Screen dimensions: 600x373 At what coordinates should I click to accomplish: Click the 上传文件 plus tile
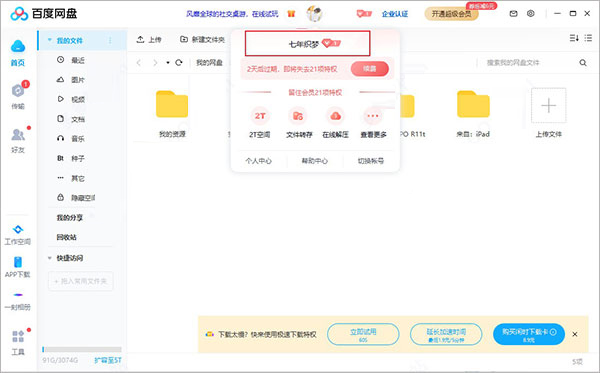(548, 106)
